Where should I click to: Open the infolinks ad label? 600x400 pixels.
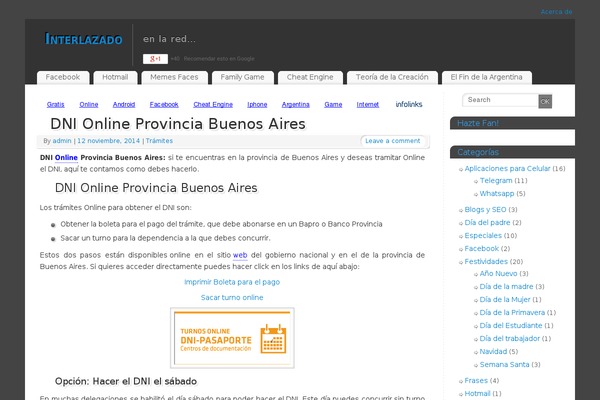click(408, 104)
